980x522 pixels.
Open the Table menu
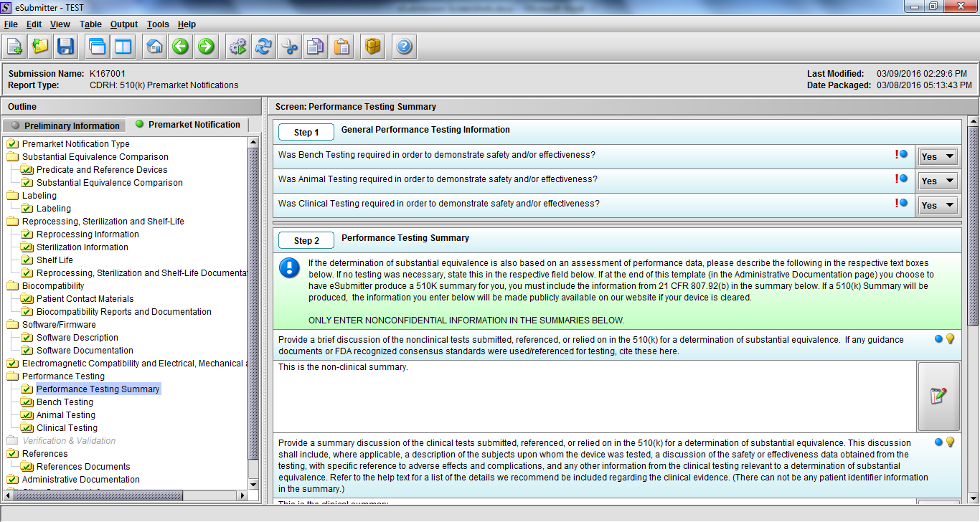(90, 24)
